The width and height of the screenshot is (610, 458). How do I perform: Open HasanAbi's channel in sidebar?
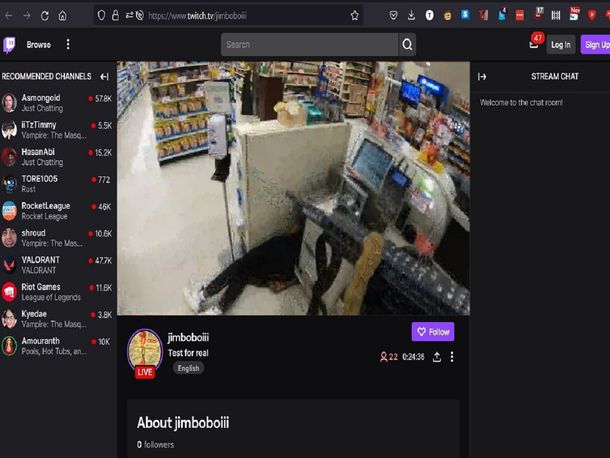pyautogui.click(x=57, y=157)
